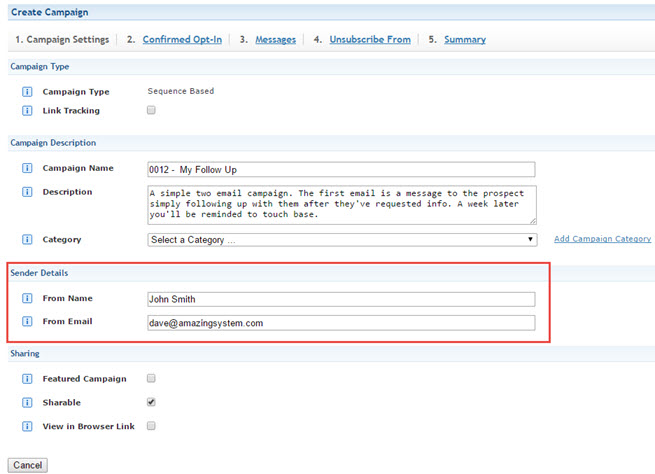
Task: Switch to the Messages step
Action: [x=275, y=40]
